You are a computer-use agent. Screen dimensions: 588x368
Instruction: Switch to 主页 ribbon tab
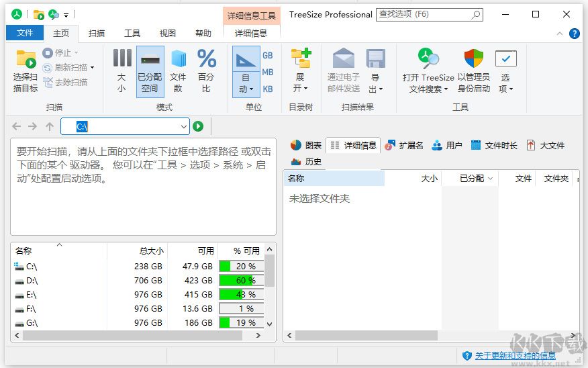coord(61,34)
